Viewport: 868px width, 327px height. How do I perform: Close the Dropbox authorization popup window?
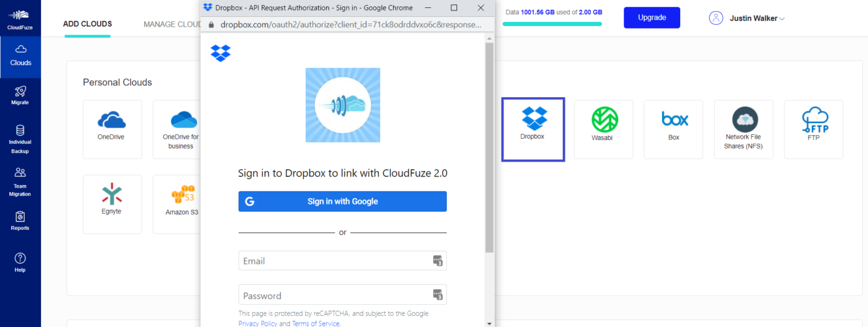pos(480,8)
